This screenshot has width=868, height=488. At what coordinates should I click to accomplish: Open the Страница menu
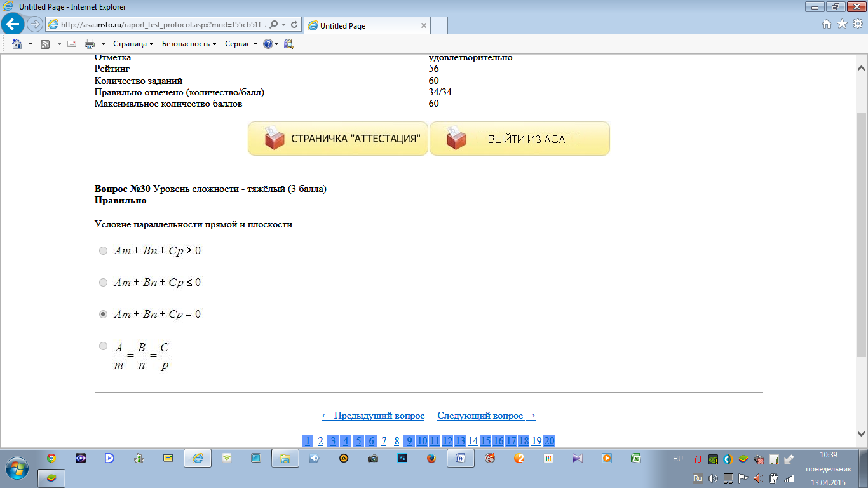(x=133, y=44)
